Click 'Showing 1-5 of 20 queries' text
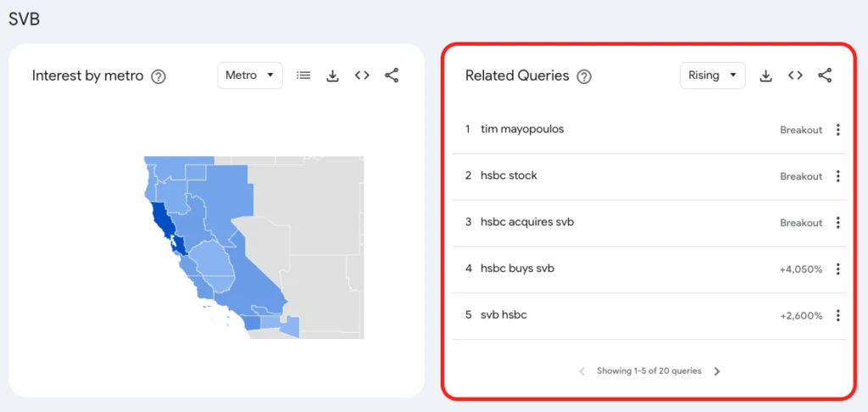The image size is (868, 412). tap(648, 371)
